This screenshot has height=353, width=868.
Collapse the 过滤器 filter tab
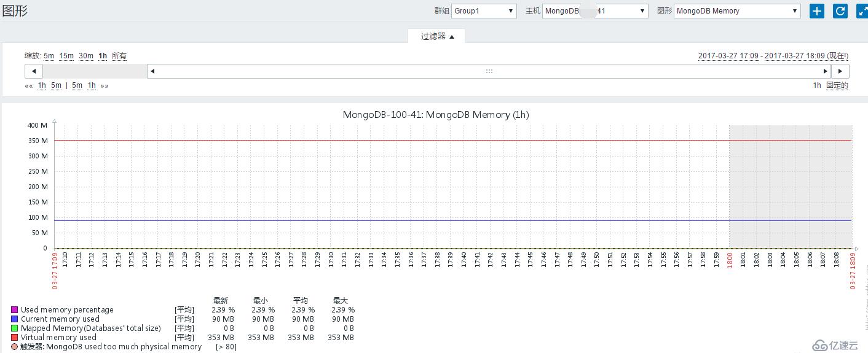(437, 36)
